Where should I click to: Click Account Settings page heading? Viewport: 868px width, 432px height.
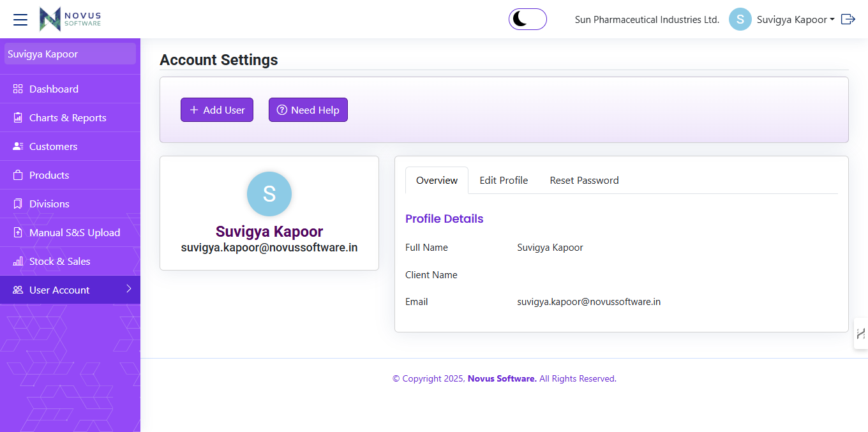tap(219, 60)
